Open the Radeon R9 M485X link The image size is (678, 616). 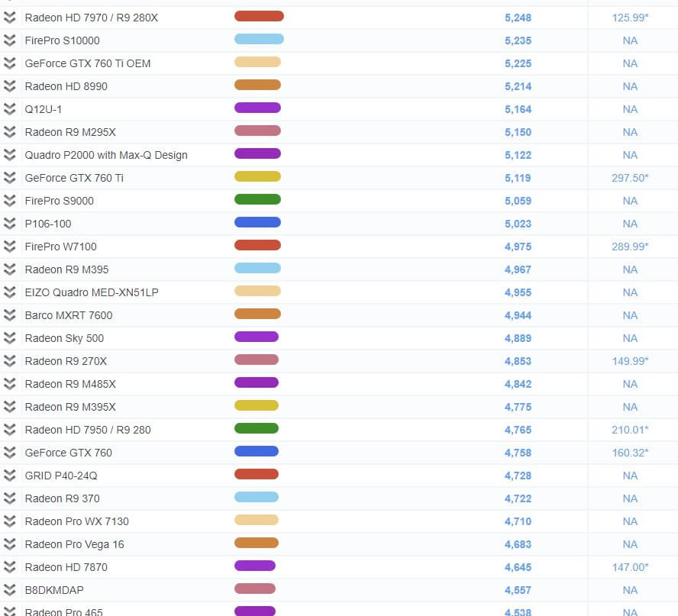(x=70, y=384)
